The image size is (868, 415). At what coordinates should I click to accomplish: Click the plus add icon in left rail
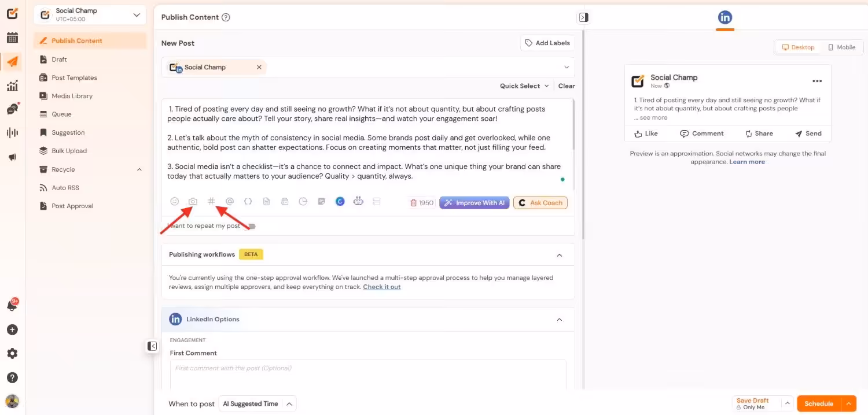pyautogui.click(x=12, y=329)
